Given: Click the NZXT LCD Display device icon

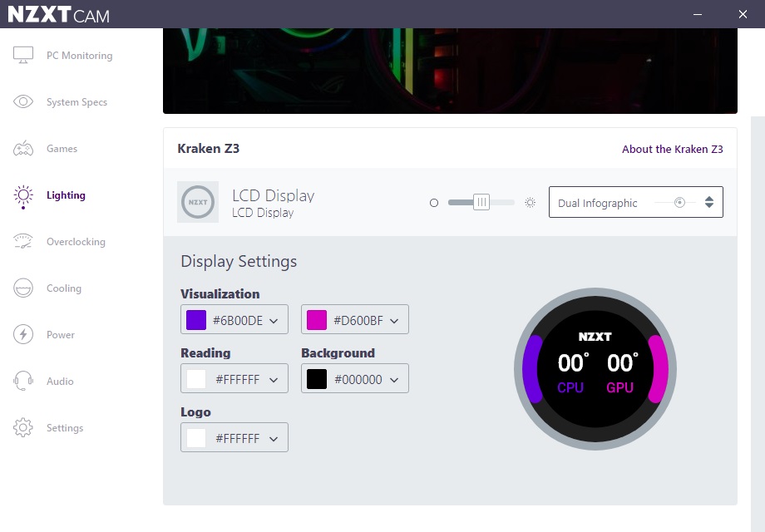Looking at the screenshot, I should [198, 202].
